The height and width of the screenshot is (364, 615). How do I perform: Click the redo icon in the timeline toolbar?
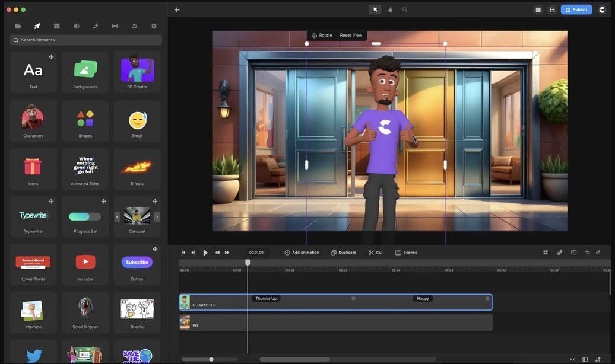coord(598,252)
